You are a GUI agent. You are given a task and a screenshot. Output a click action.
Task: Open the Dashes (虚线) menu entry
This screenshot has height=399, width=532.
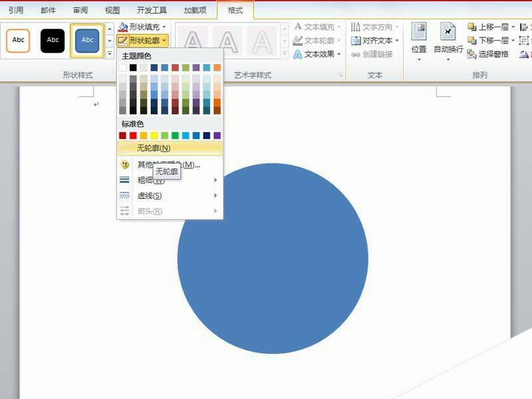(x=170, y=196)
